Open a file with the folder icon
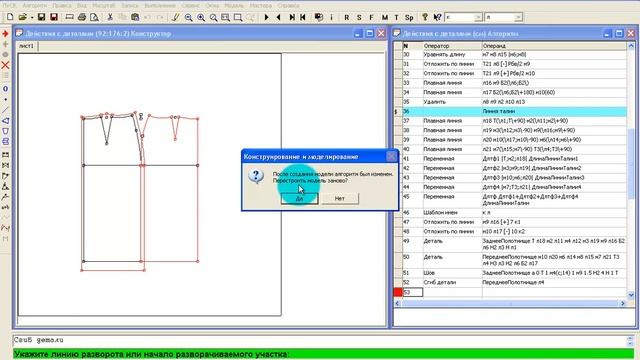Viewport: 640px width, 360px height. click(22, 17)
